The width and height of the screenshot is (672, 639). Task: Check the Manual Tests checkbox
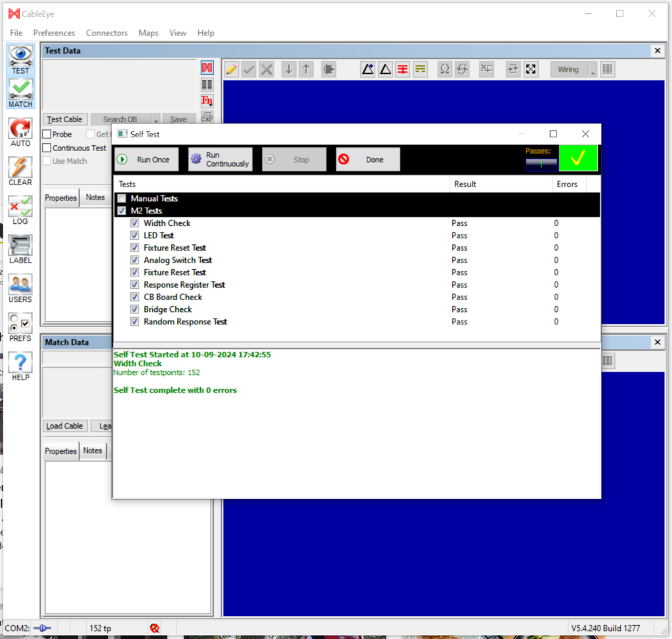[x=121, y=198]
